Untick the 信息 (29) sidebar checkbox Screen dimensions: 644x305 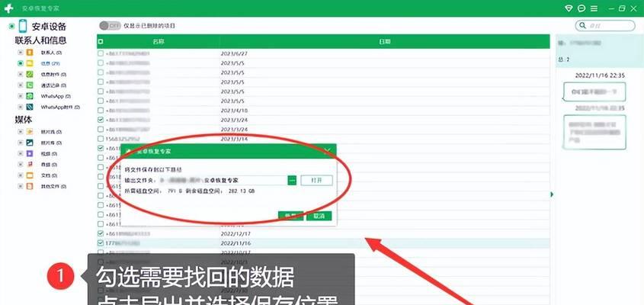20,63
